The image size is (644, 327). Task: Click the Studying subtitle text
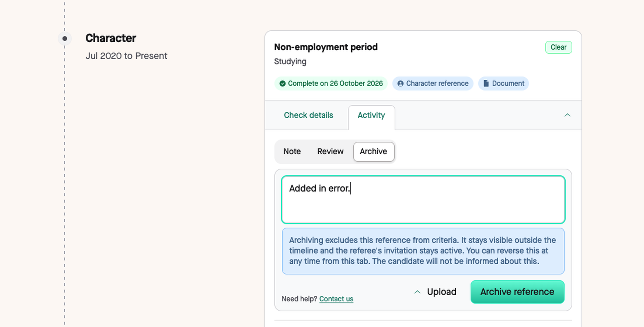[x=290, y=62]
